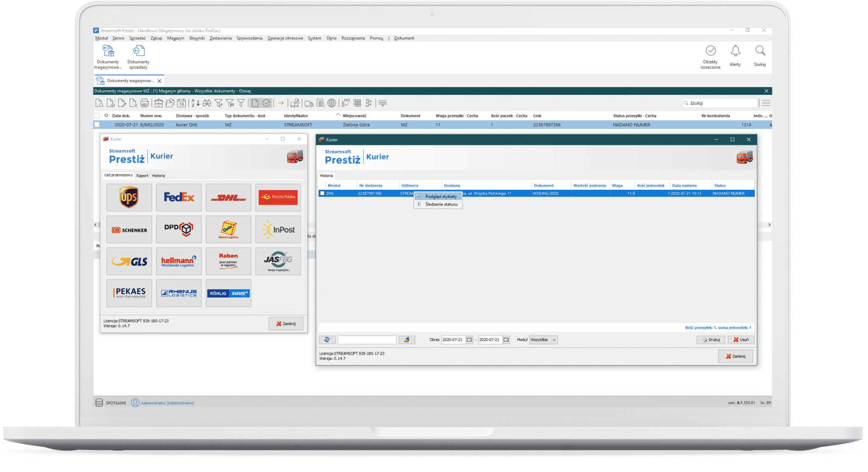868x472 pixels.
Task: Select the DHL courier logo
Action: [228, 197]
